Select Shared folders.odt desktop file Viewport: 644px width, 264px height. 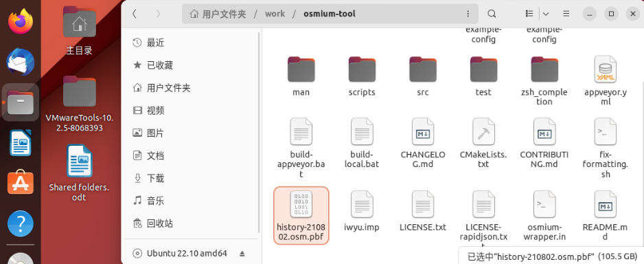pyautogui.click(x=79, y=173)
